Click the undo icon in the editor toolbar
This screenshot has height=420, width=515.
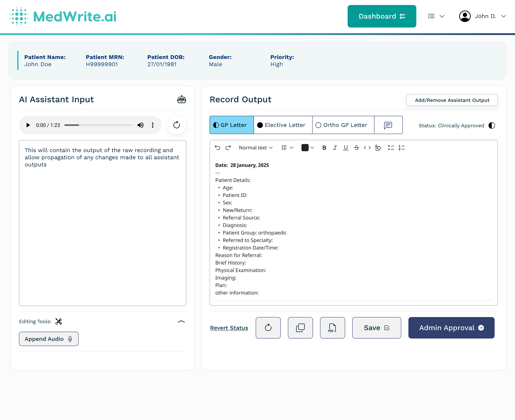(x=217, y=148)
